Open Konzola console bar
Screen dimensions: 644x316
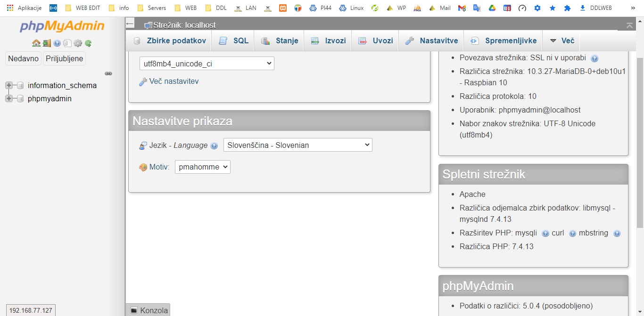148,310
